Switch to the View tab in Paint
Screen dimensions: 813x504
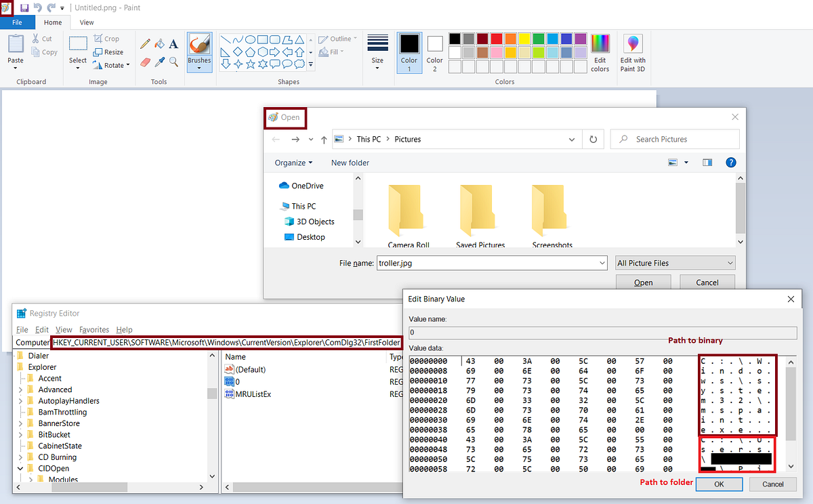pos(86,22)
